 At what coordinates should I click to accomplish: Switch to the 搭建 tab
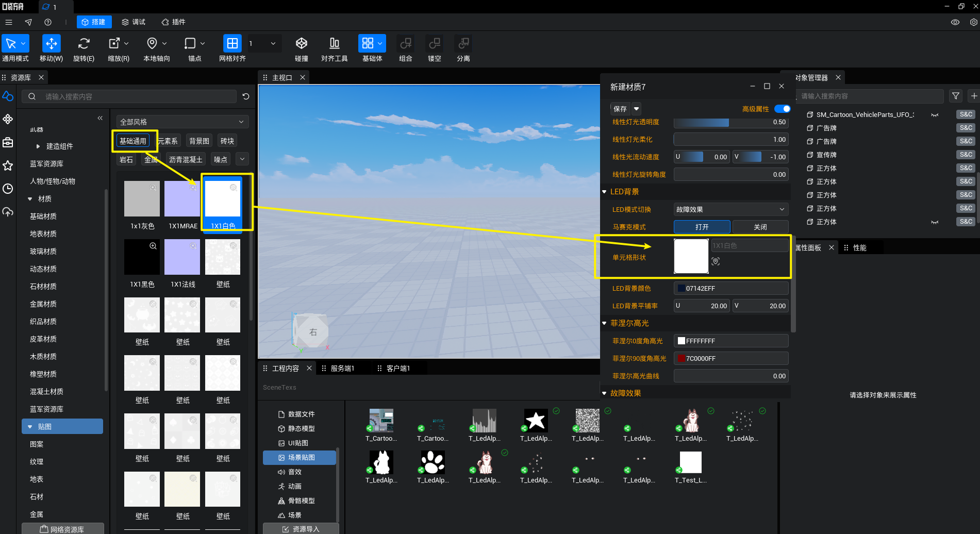click(94, 22)
